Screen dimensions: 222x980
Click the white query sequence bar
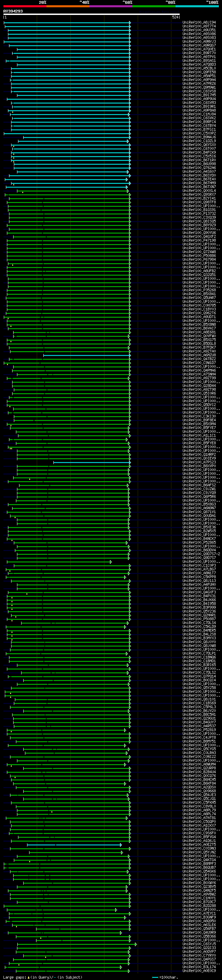point(92,15)
